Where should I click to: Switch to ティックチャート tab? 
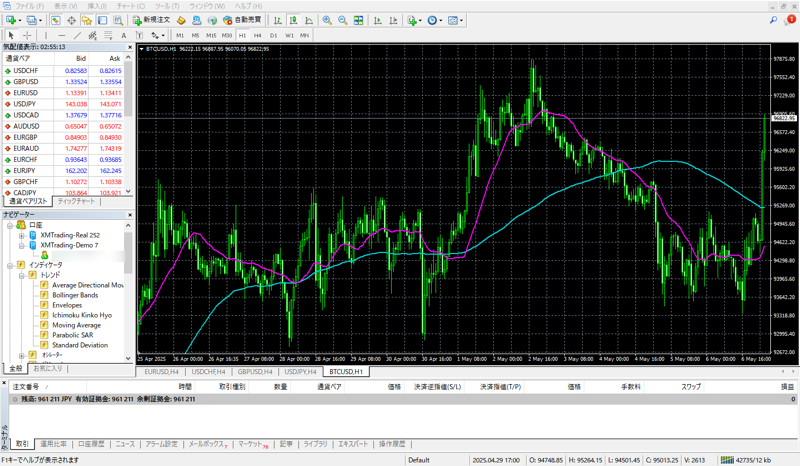[76, 201]
